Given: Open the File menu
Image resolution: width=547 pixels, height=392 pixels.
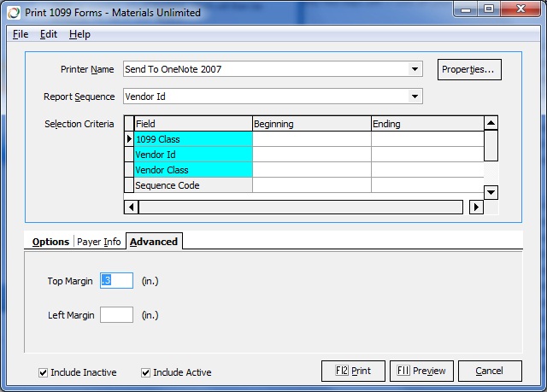Looking at the screenshot, I should tap(21, 34).
